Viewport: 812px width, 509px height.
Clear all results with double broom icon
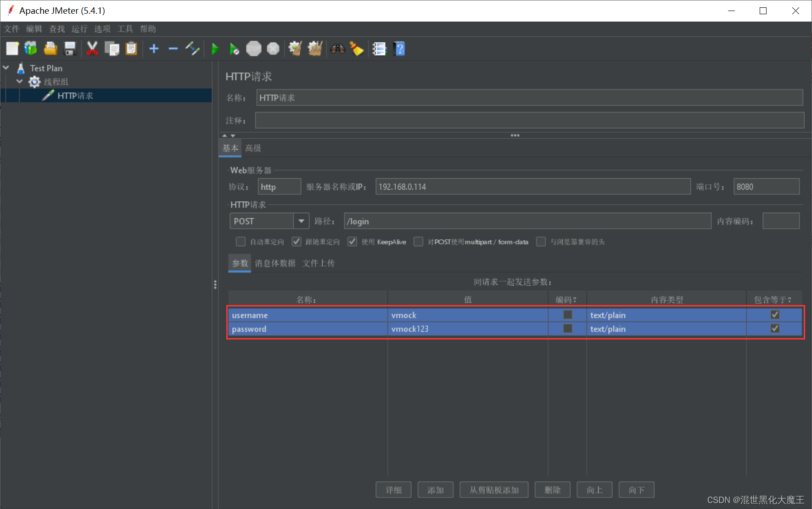pos(315,49)
